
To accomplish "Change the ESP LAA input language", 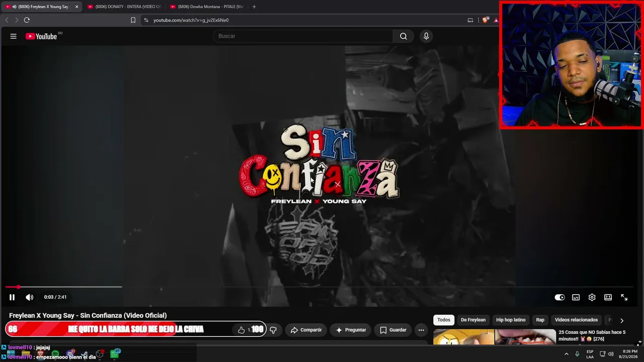I will 590,354.
